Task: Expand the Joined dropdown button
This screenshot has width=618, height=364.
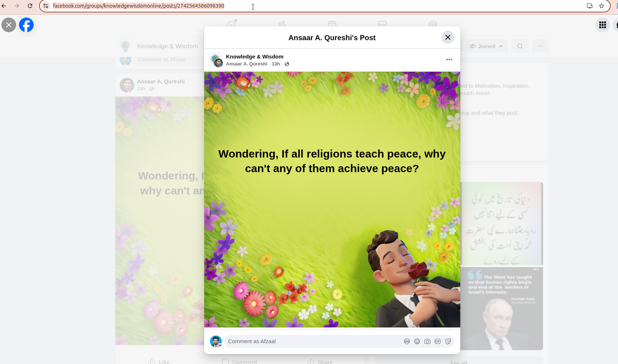Action: (x=486, y=46)
